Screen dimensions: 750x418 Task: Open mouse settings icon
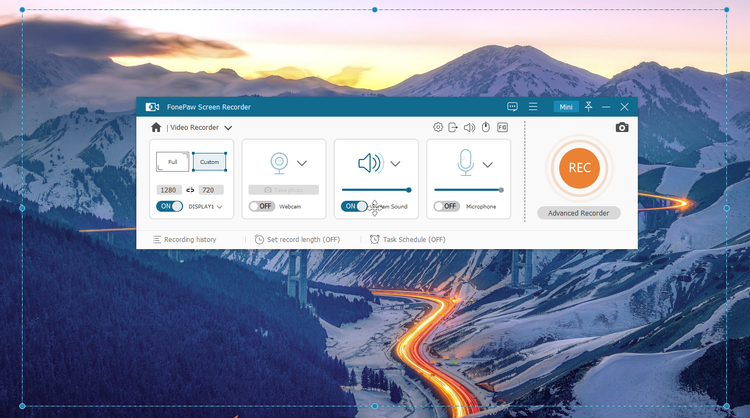coord(486,127)
